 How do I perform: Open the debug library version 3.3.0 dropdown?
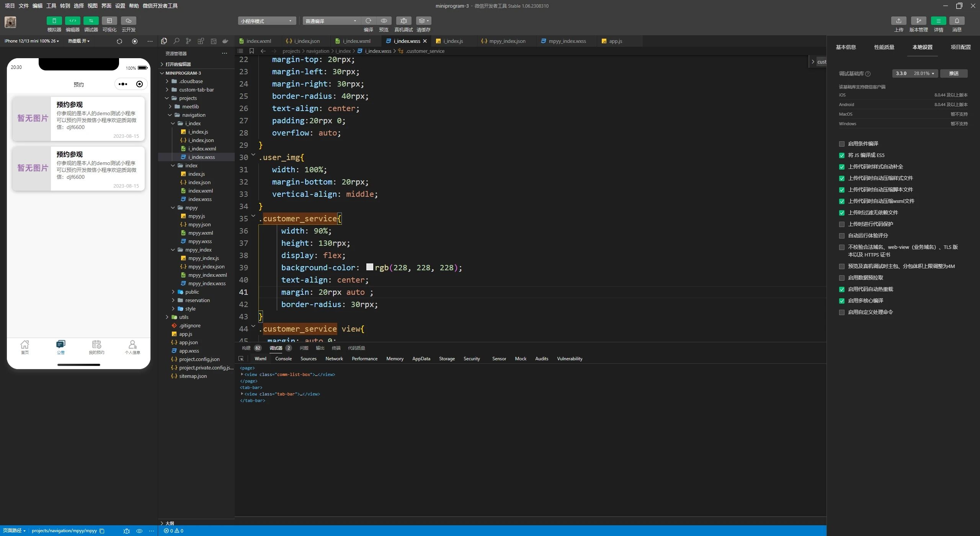[915, 74]
